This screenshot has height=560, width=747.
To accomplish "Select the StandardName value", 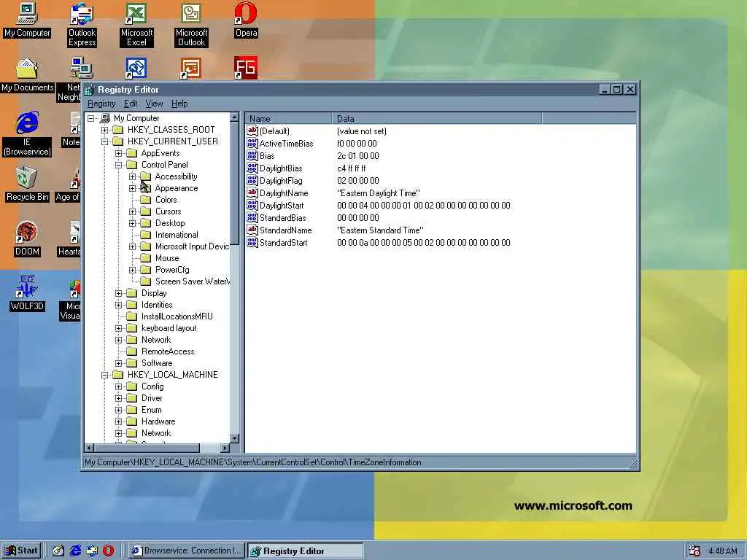I will 285,230.
